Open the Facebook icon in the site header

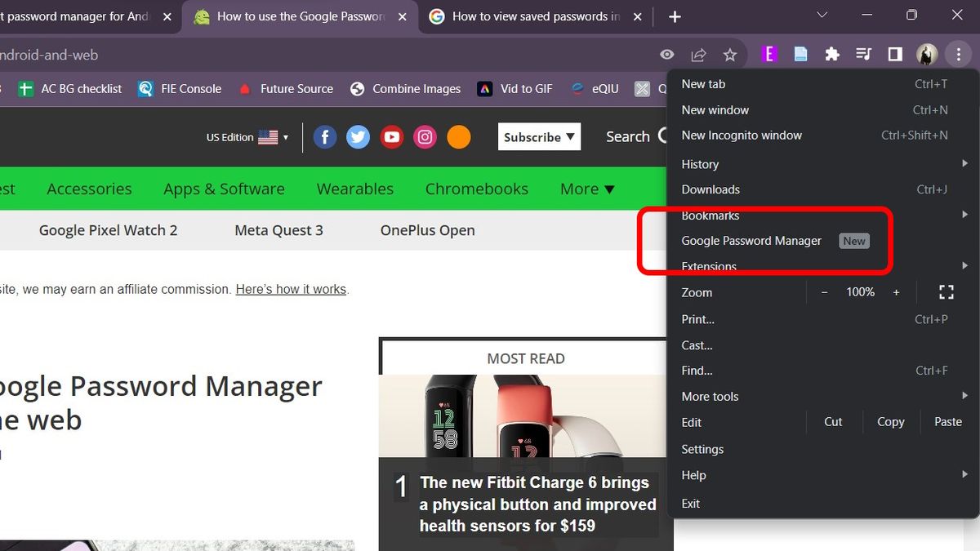[x=325, y=136]
